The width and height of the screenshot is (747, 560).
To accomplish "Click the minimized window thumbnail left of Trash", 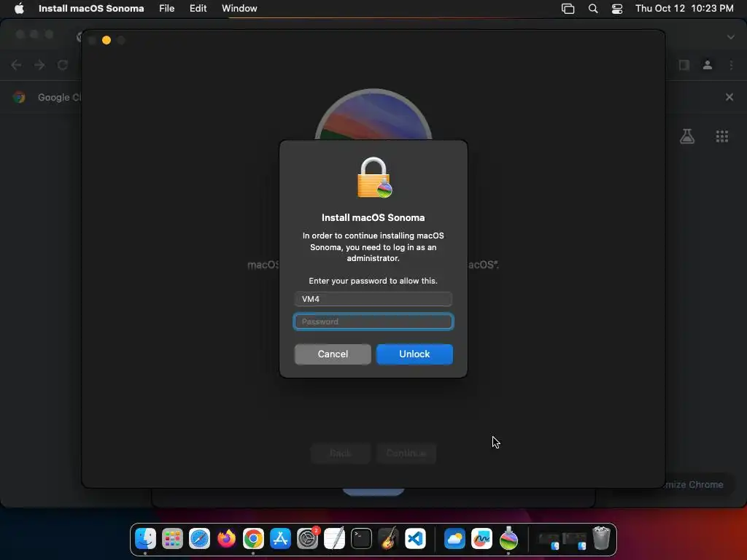I will pyautogui.click(x=575, y=540).
